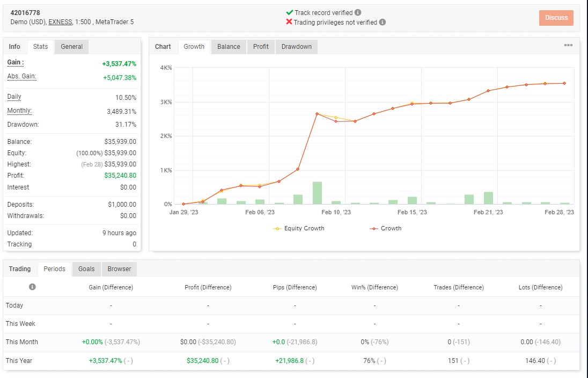
Task: Click the red X not verified icon
Action: pyautogui.click(x=289, y=22)
